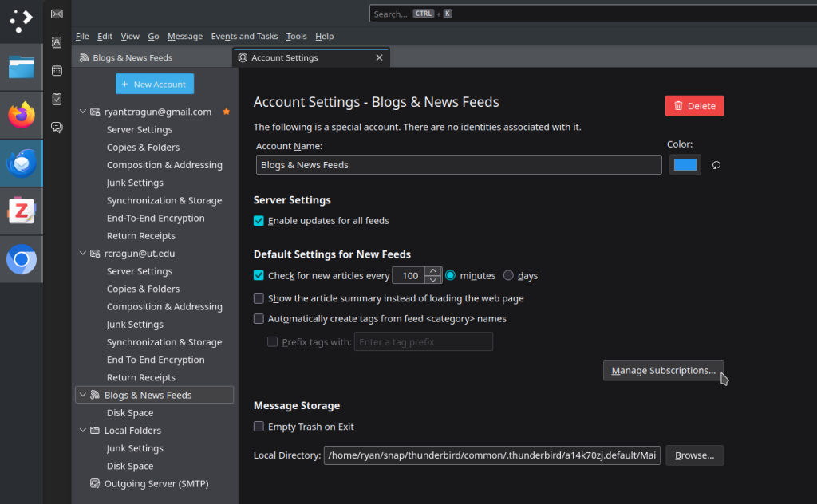This screenshot has height=504, width=817.
Task: Collapse the ryantcragun@gmail.com account tree
Action: (83, 112)
